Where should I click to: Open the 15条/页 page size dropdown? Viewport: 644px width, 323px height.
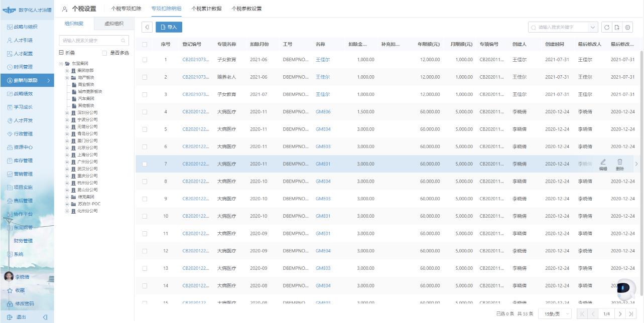(555, 313)
